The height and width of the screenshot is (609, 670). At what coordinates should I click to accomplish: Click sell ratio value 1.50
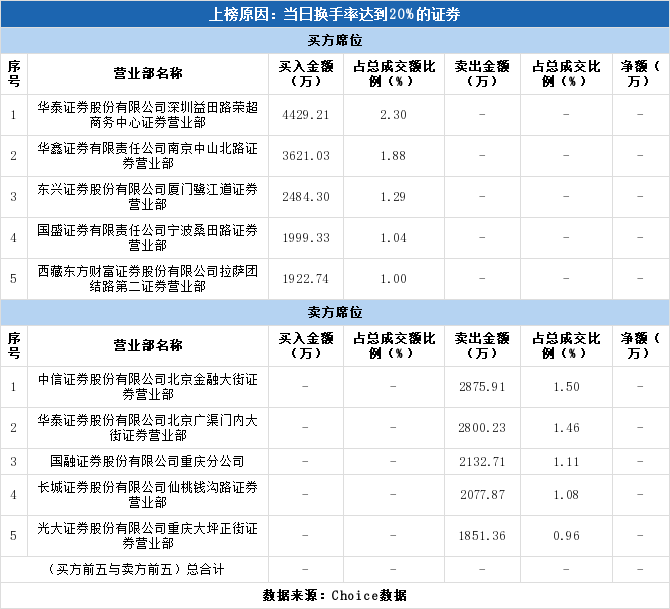567,387
